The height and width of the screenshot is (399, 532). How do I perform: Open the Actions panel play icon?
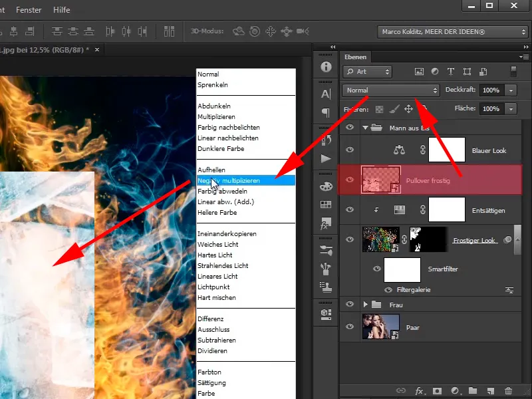pos(326,158)
